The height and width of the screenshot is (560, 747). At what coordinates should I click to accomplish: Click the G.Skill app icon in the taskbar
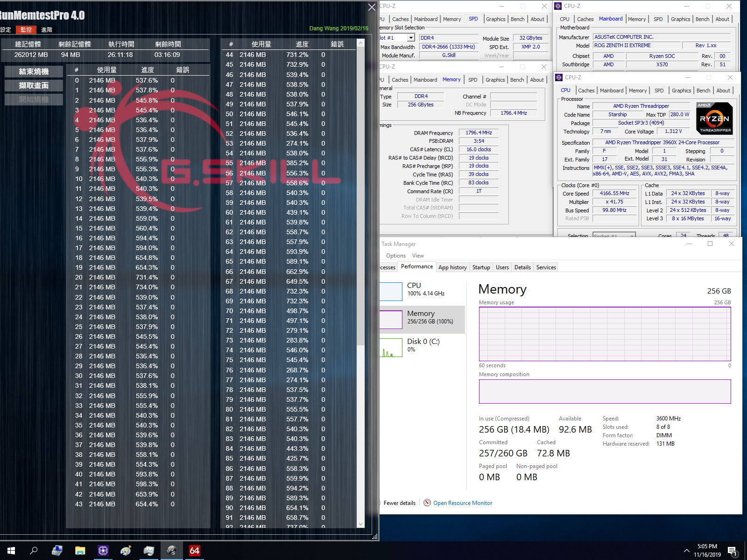(171, 551)
